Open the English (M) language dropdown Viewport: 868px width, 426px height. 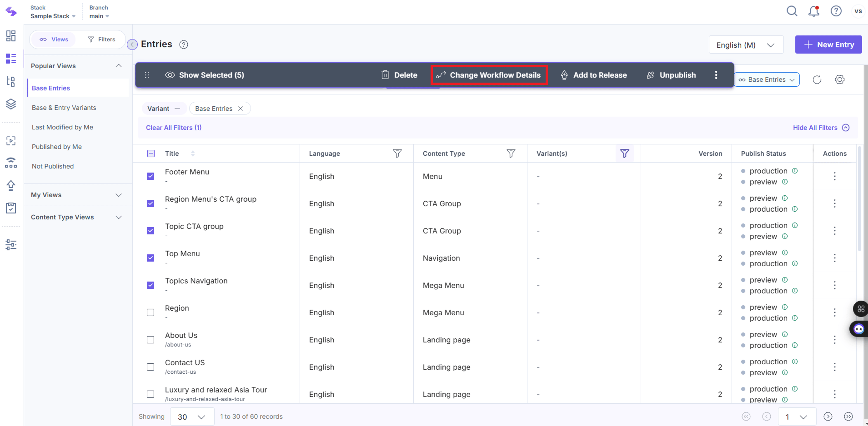(x=746, y=45)
